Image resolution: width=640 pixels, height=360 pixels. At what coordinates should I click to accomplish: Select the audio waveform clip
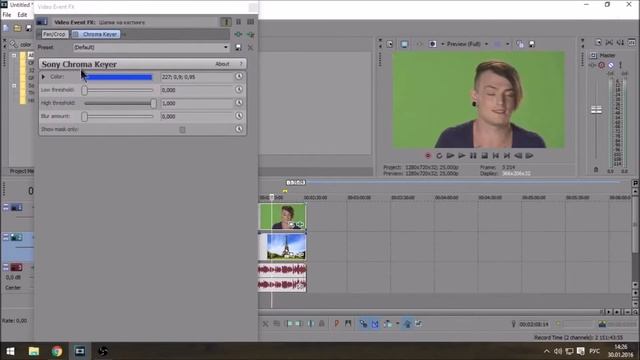tap(282, 278)
